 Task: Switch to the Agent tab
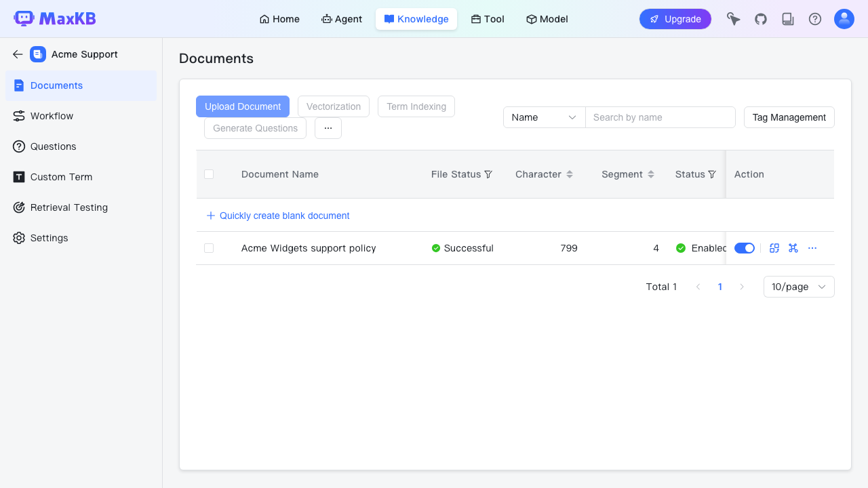(342, 19)
